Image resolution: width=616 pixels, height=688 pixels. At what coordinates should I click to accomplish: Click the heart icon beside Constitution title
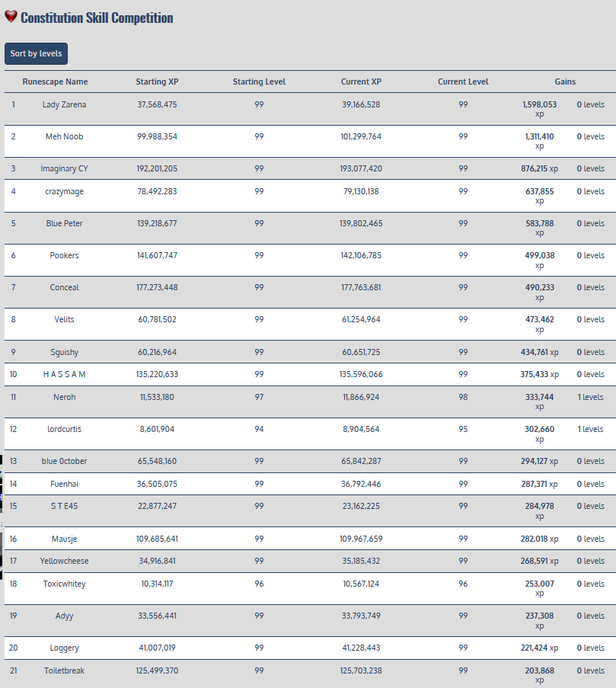[11, 17]
